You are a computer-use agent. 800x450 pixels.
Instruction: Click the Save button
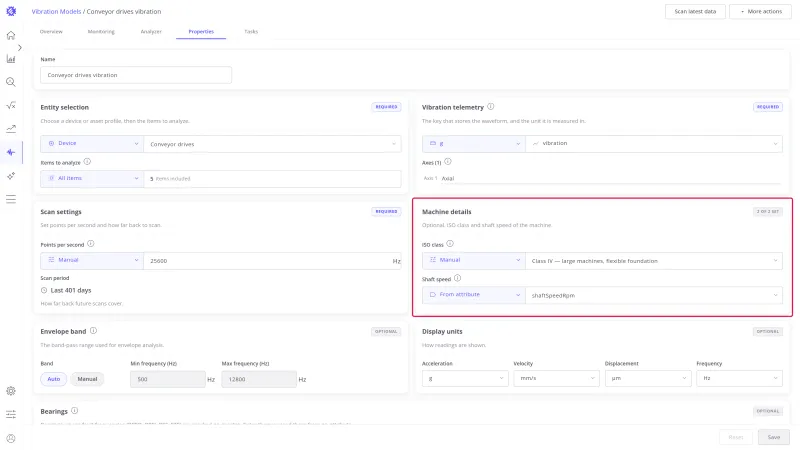[x=773, y=437]
